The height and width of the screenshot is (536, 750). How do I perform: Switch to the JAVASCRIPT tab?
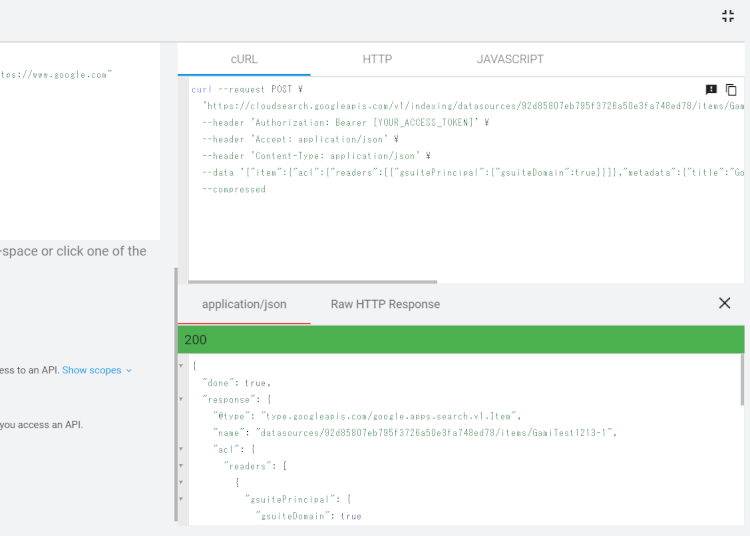510,59
